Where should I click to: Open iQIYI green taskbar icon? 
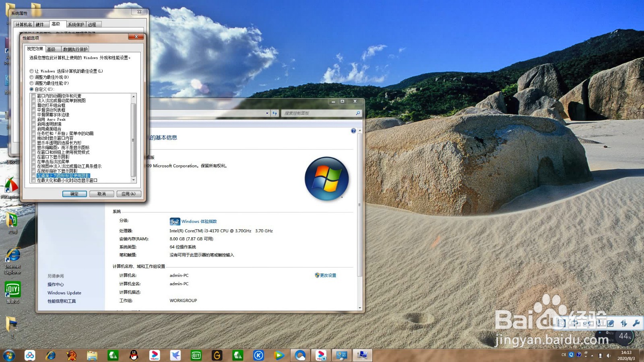[x=196, y=355]
